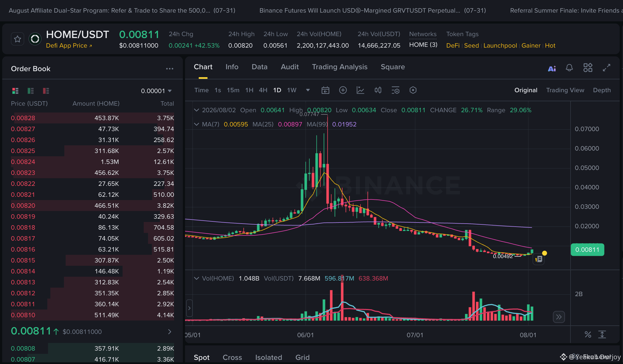Open more details arrow beside last price

[170, 332]
